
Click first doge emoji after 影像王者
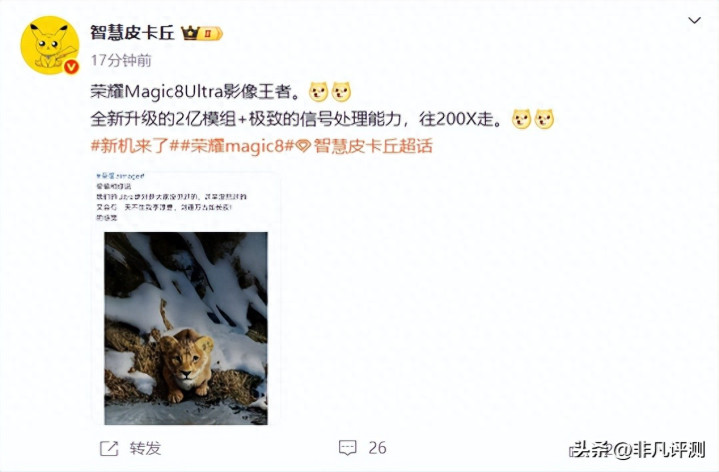click(x=318, y=92)
